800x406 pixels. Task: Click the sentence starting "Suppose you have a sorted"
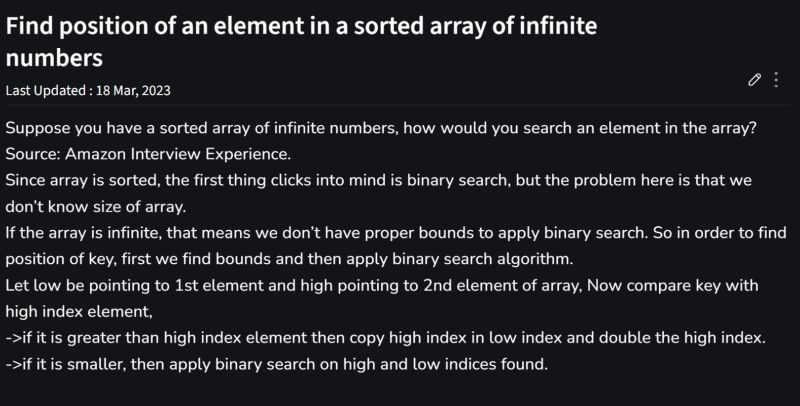(381, 128)
